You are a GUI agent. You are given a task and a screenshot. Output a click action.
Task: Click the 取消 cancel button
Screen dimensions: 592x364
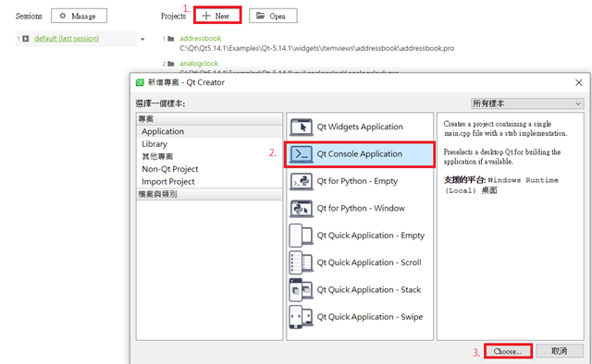(559, 351)
